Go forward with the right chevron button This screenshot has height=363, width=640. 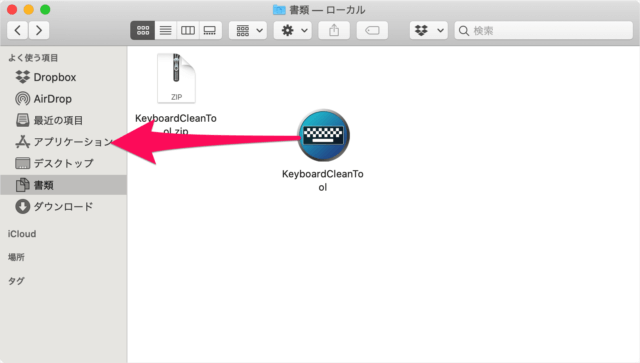click(39, 30)
